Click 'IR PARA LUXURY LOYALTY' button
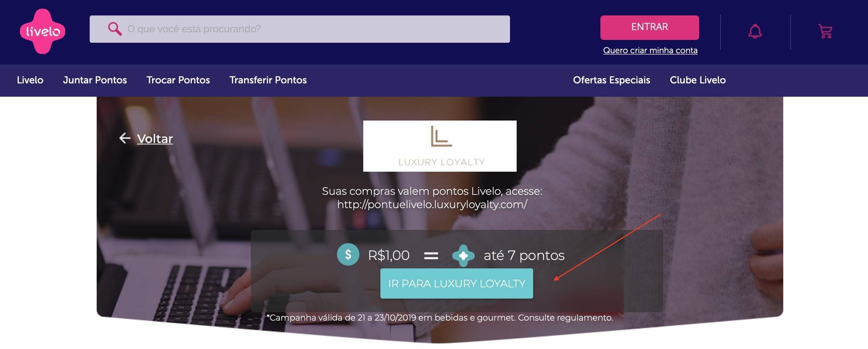Image resolution: width=868 pixels, height=349 pixels. tap(457, 283)
